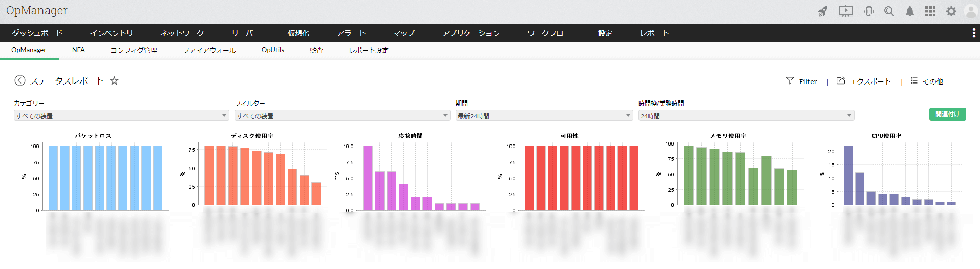Open the vertical three-dot menu
This screenshot has width=980, height=269.
(x=973, y=33)
